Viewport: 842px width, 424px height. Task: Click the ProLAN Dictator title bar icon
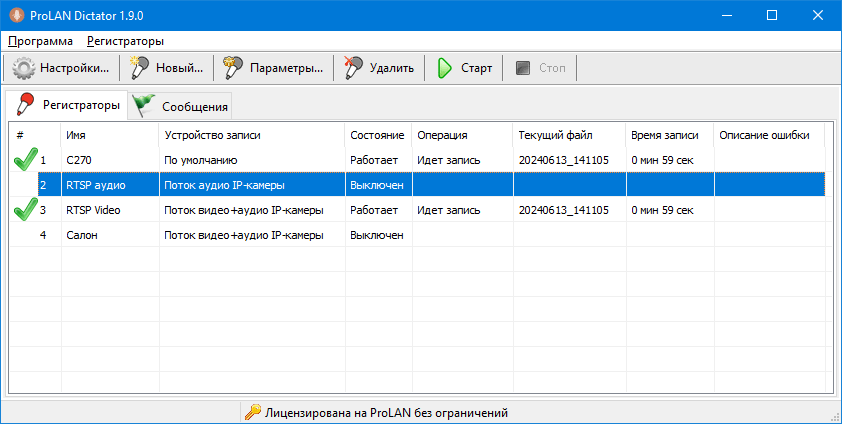coord(15,15)
